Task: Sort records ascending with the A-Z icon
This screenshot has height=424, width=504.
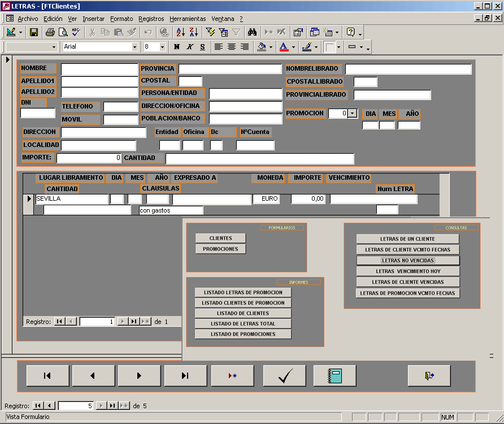Action: click(x=180, y=32)
